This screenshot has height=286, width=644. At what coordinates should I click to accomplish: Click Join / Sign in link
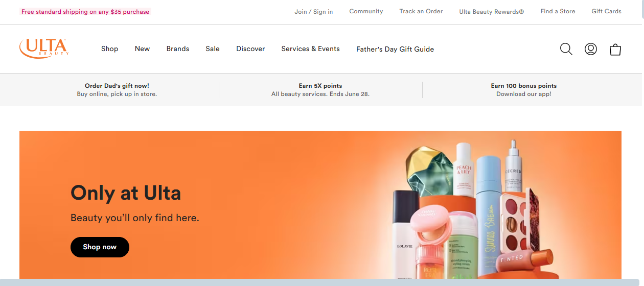(313, 12)
